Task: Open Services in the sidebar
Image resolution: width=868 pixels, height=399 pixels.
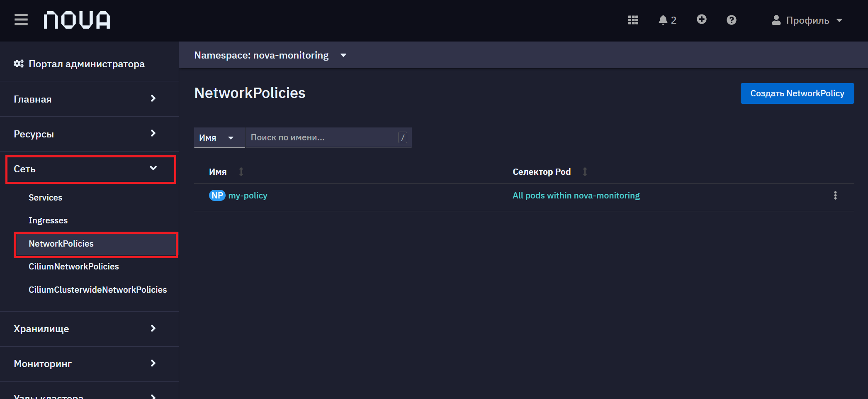Action: coord(45,198)
